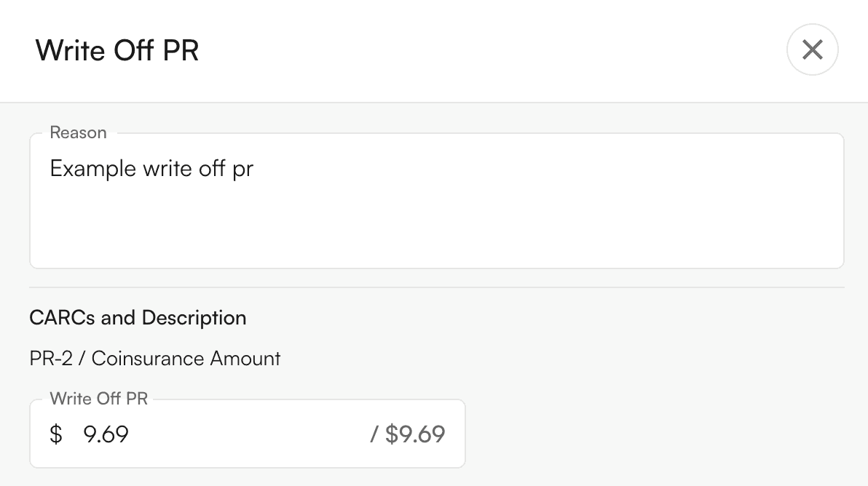The image size is (868, 486).
Task: Place cursor in 'Example write off pr' text
Action: (151, 169)
